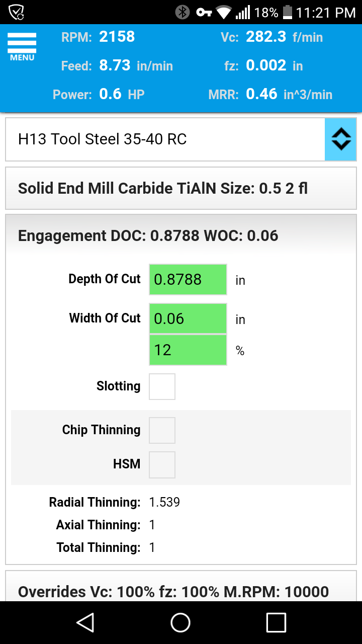This screenshot has height=644, width=362.
Task: Enable the Slotting checkbox
Action: click(162, 386)
